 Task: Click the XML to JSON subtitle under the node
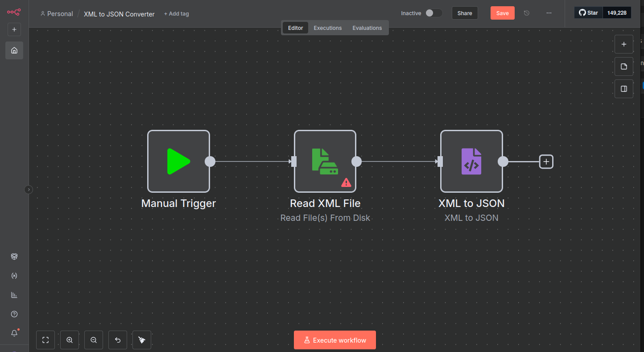pyautogui.click(x=471, y=218)
